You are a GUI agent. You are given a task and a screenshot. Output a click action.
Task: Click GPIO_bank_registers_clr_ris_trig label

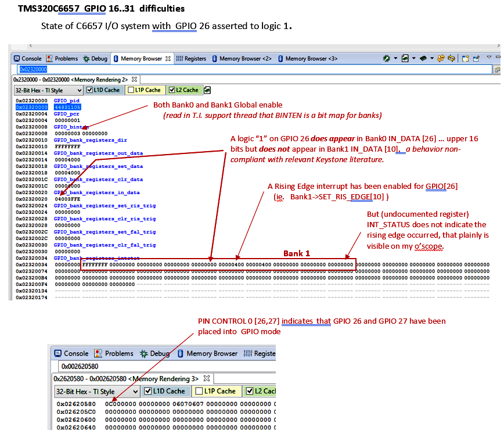click(105, 219)
